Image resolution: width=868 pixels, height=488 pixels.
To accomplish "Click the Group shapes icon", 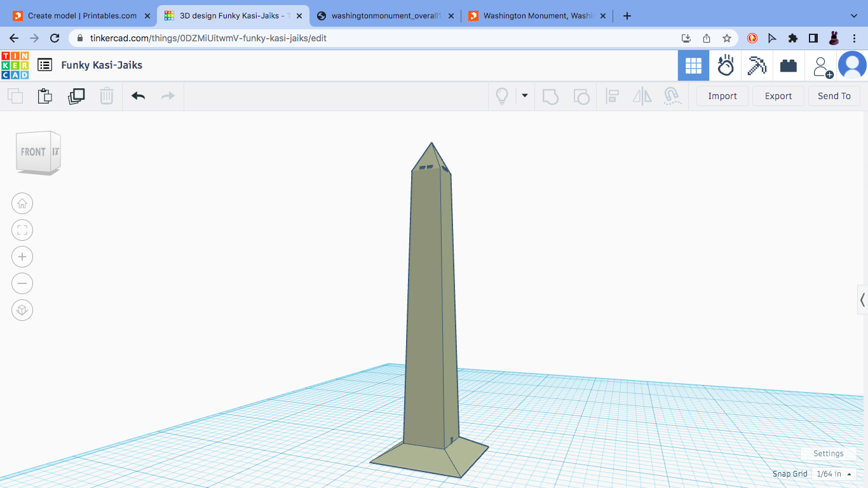I will [x=550, y=96].
